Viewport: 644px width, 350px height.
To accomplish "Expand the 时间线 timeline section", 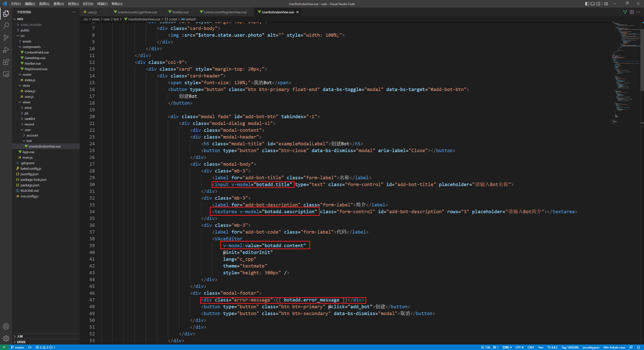I will pyautogui.click(x=46, y=342).
